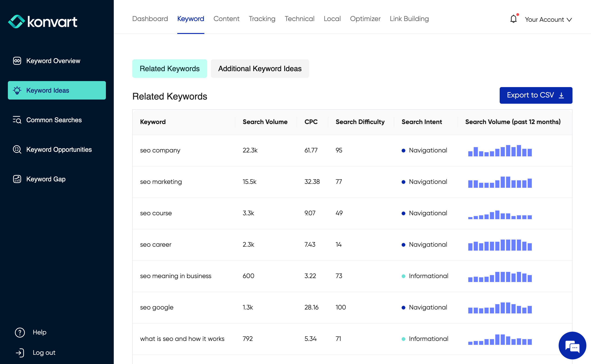Open the Dashboard navigation link
The height and width of the screenshot is (364, 591).
point(150,19)
